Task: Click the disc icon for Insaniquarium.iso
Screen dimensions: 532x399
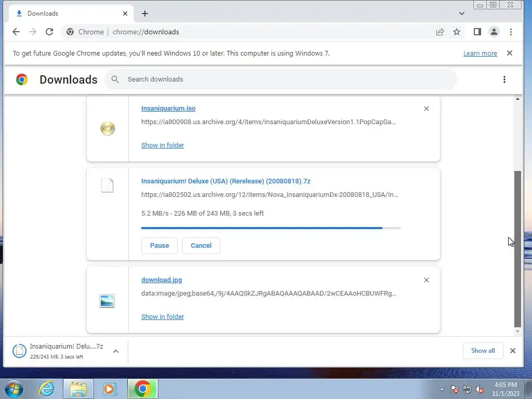Action: pos(108,129)
